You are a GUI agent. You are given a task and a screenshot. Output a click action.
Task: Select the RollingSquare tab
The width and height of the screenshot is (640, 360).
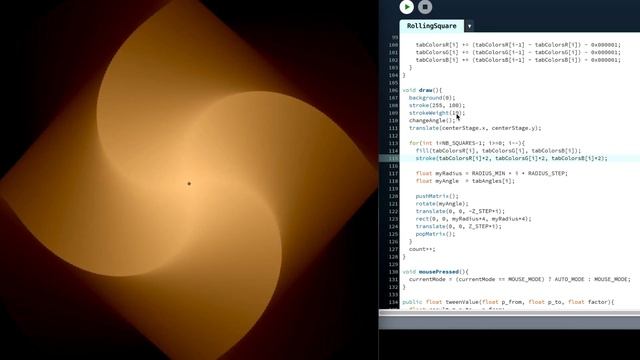click(431, 26)
